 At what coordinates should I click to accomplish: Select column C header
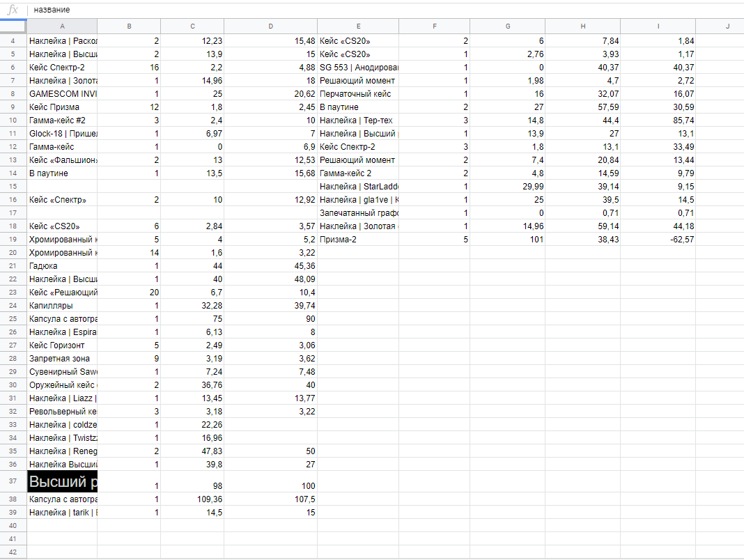pos(192,26)
